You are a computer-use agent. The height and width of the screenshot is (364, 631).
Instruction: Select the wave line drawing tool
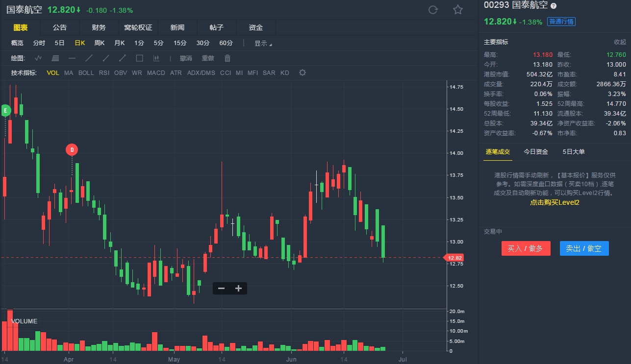(x=38, y=58)
